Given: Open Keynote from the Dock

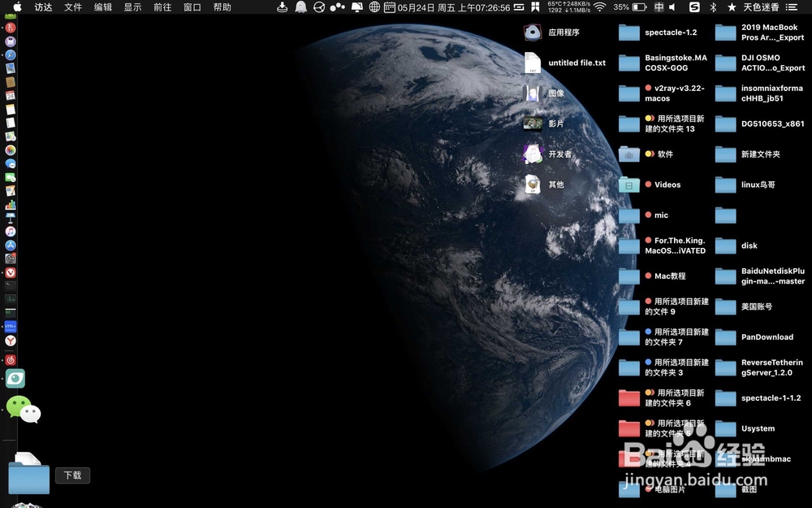Looking at the screenshot, I should tap(11, 218).
